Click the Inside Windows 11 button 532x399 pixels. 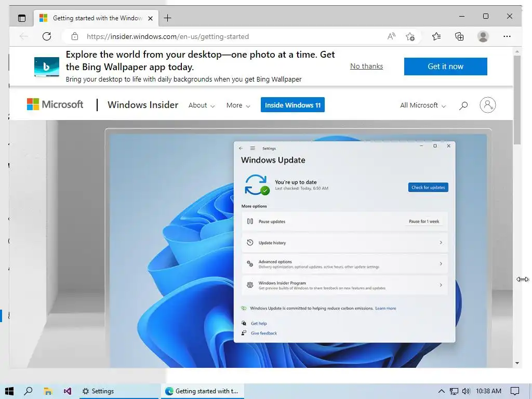coord(292,105)
